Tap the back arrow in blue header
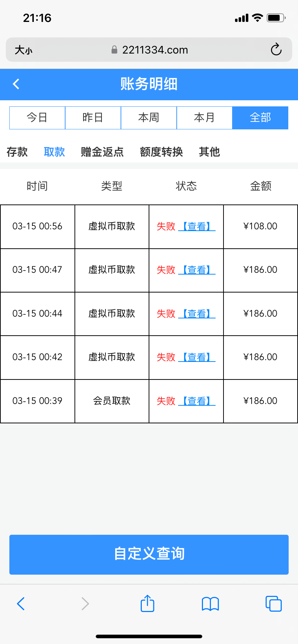Screen dimensions: 298x644 (x=16, y=84)
